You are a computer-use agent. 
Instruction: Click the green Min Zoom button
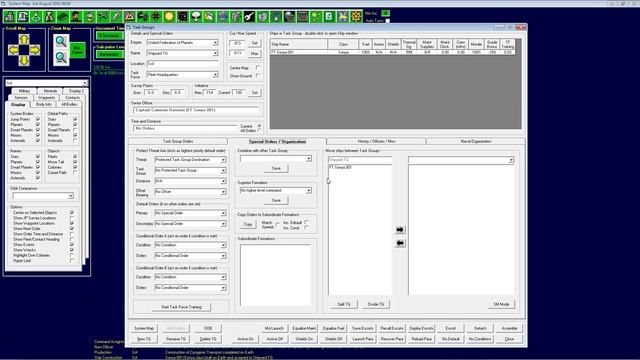(77, 50)
